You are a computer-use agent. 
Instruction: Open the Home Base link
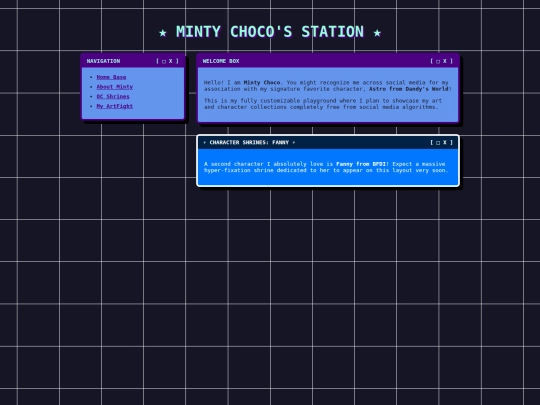coord(111,77)
